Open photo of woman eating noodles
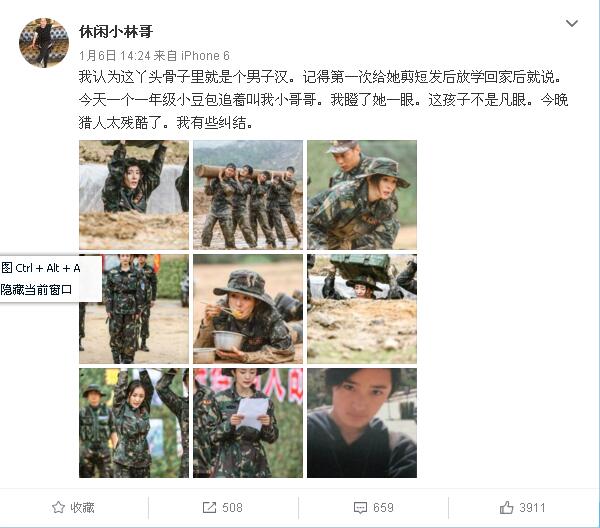The image size is (600, 528). (x=248, y=309)
